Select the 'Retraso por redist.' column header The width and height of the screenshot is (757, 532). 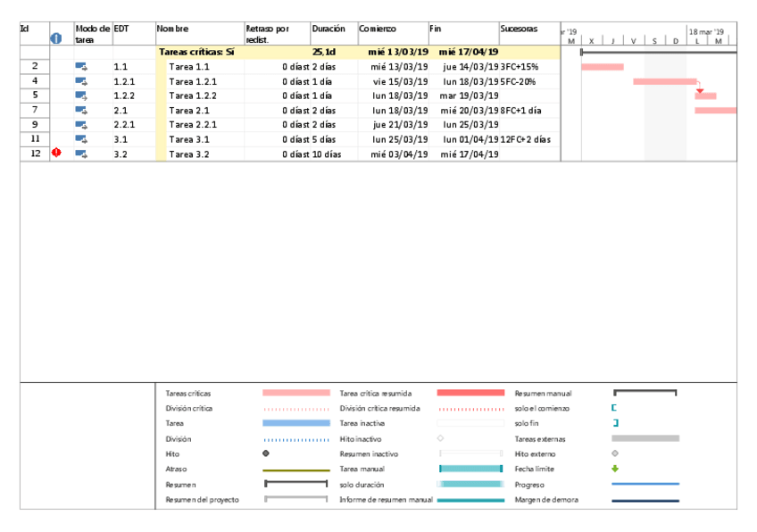(x=277, y=33)
